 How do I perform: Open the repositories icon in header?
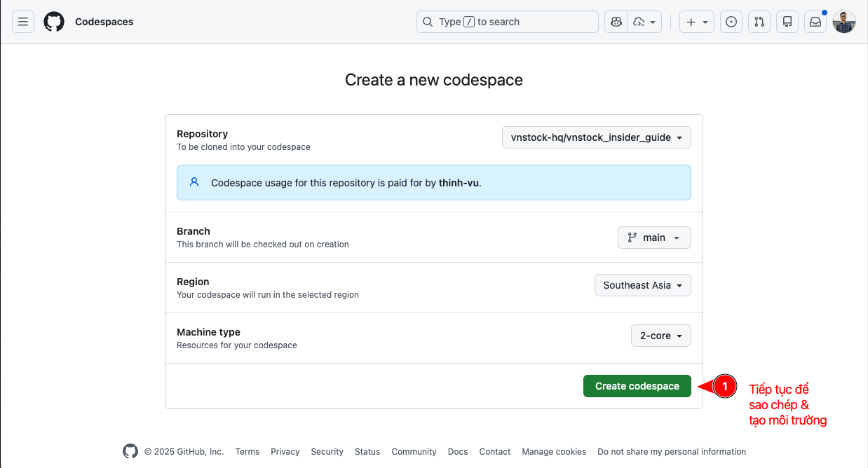tap(787, 22)
